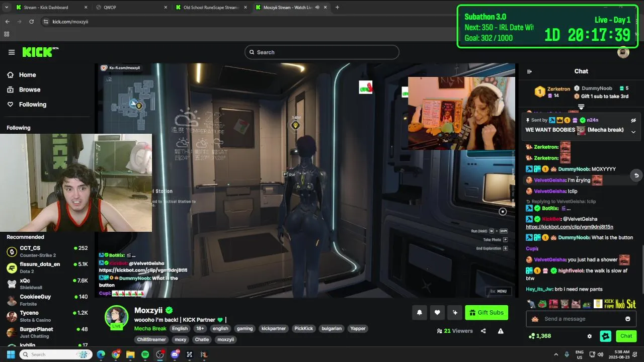Screen dimensions: 644x362
Task: Pick the Sit emote
Action: 631,304
